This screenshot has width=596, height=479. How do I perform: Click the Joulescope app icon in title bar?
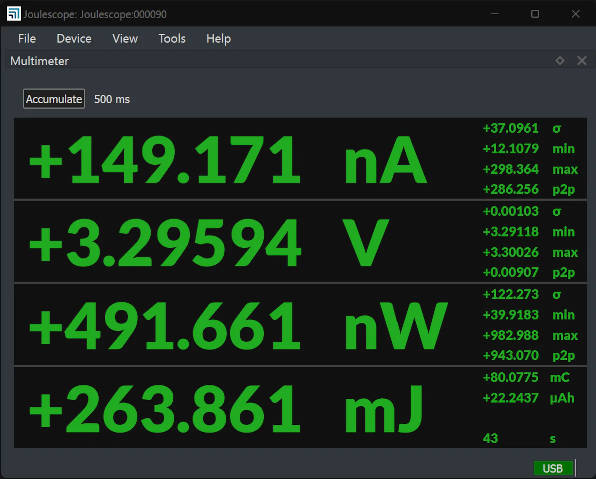click(14, 14)
